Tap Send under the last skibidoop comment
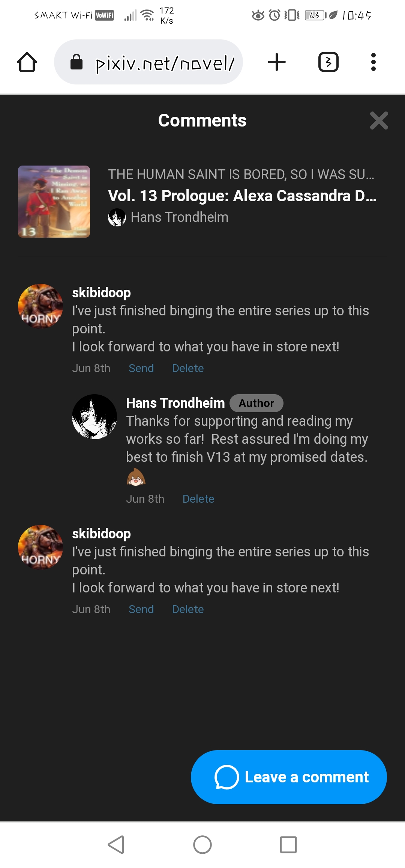This screenshot has height=868, width=405. 141,609
